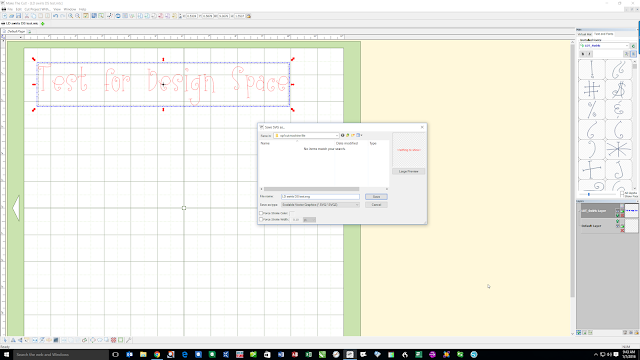Click the Undo toolbar icon
The image size is (640, 360).
(x=56, y=16)
